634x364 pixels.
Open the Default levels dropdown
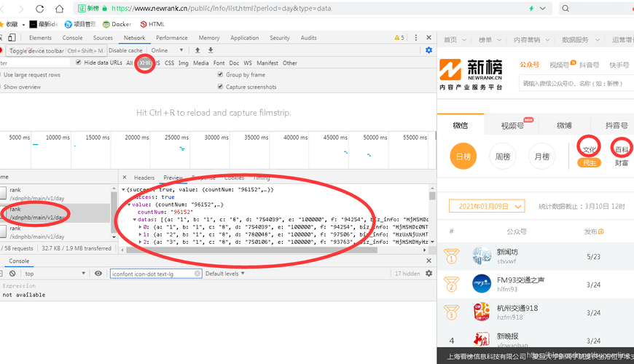pyautogui.click(x=224, y=274)
